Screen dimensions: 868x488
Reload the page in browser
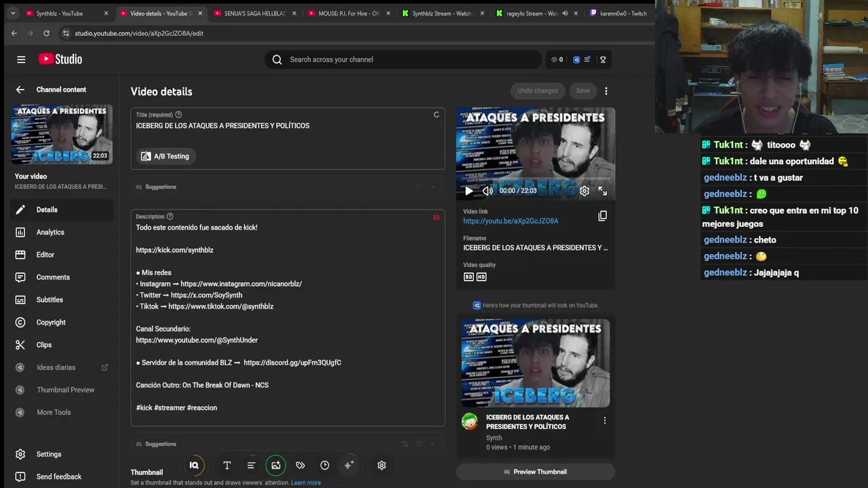46,33
